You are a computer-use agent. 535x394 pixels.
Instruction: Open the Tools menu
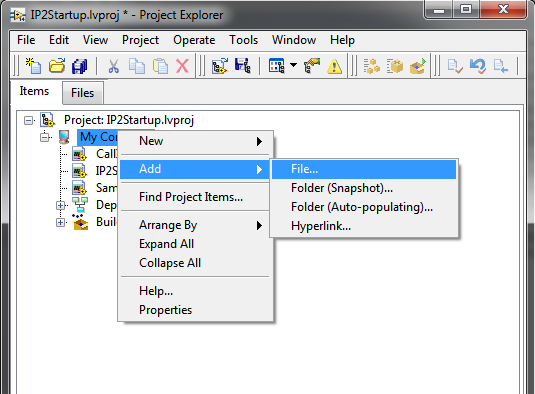pos(243,40)
